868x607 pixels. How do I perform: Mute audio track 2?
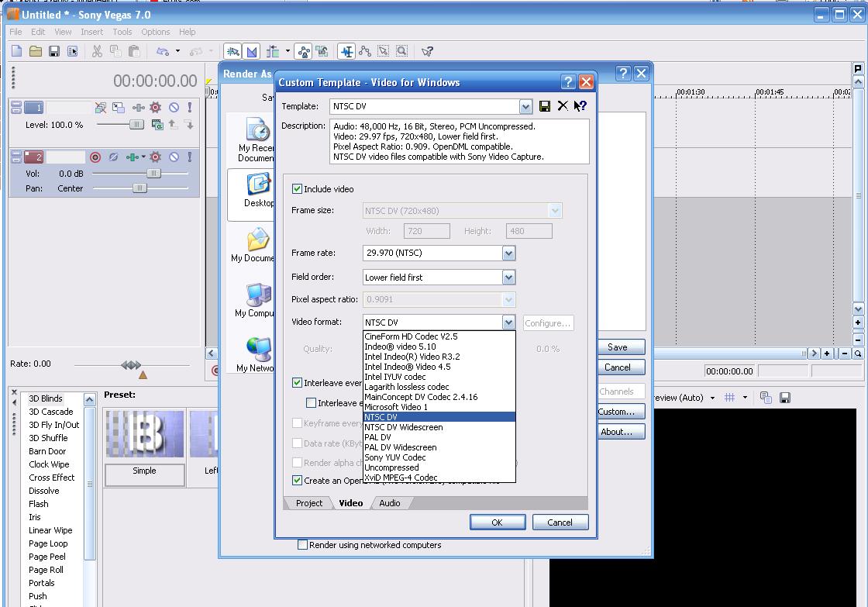(174, 157)
